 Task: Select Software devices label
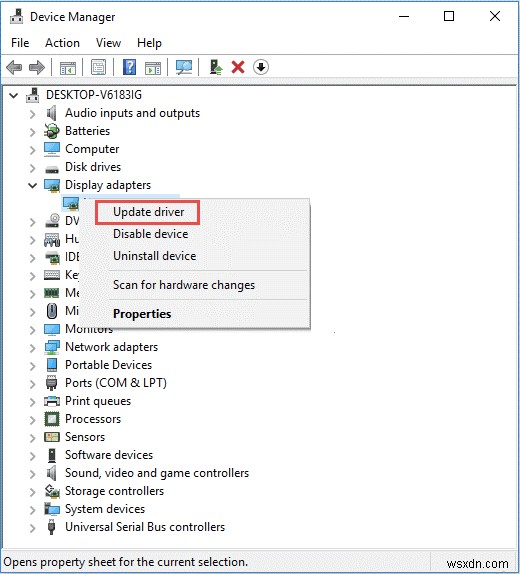click(109, 455)
